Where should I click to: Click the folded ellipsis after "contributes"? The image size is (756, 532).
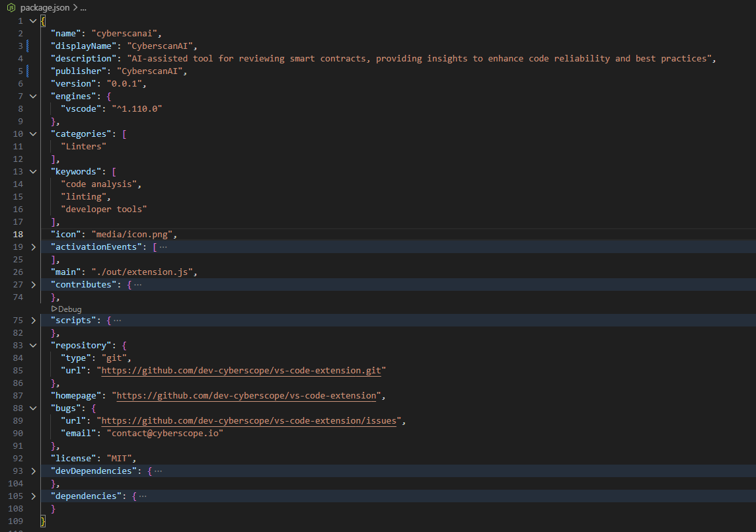click(x=138, y=285)
